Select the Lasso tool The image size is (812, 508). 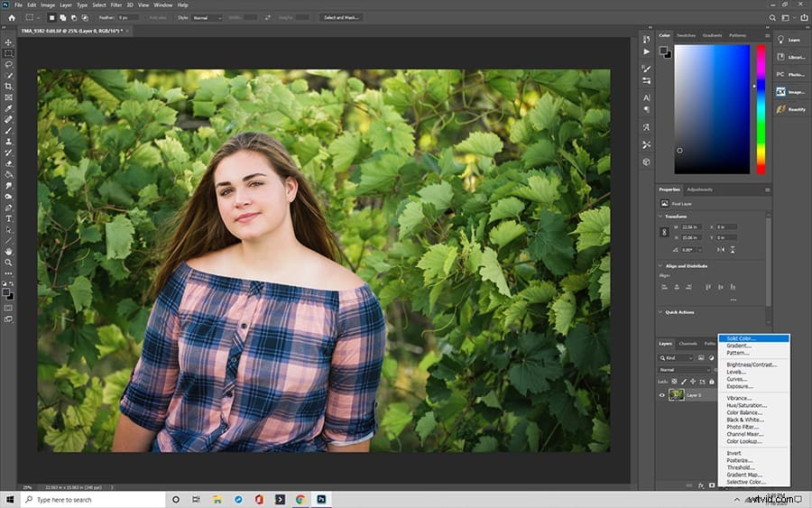click(x=8, y=64)
